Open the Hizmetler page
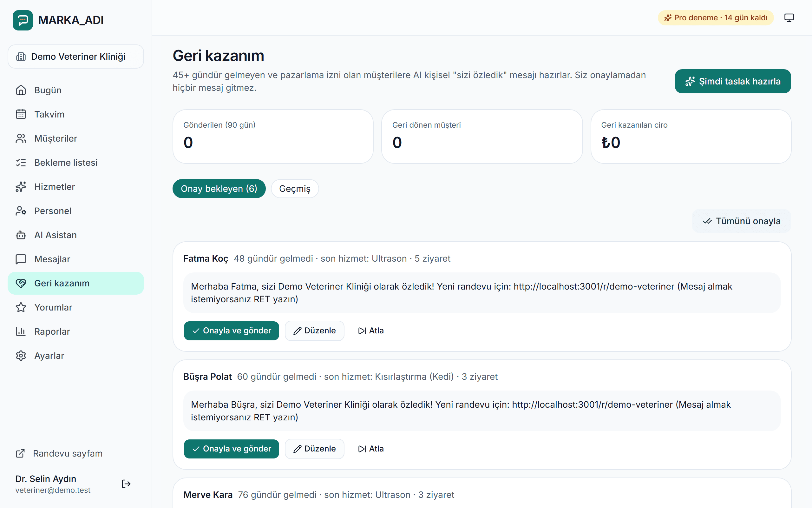Screen dimensions: 812x508 click(76, 187)
